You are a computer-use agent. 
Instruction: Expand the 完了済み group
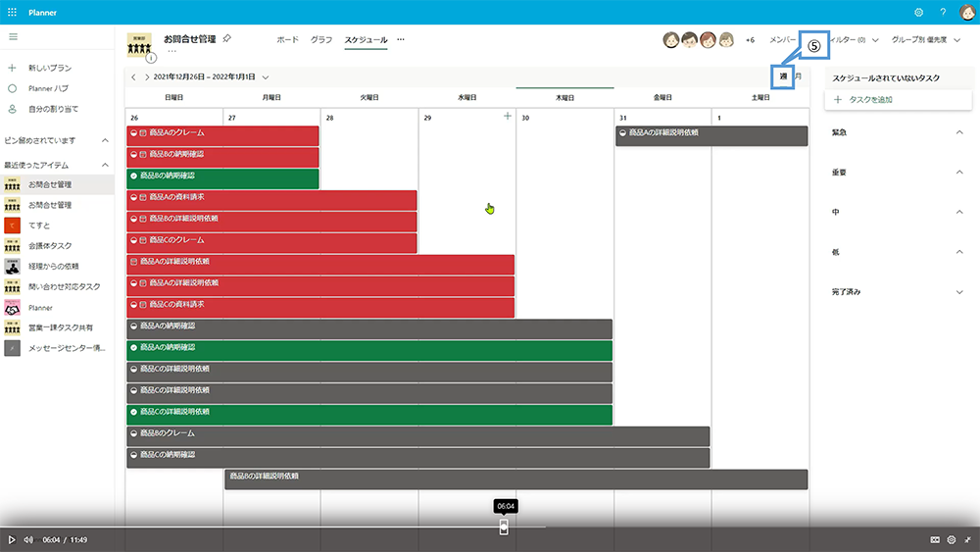point(959,292)
